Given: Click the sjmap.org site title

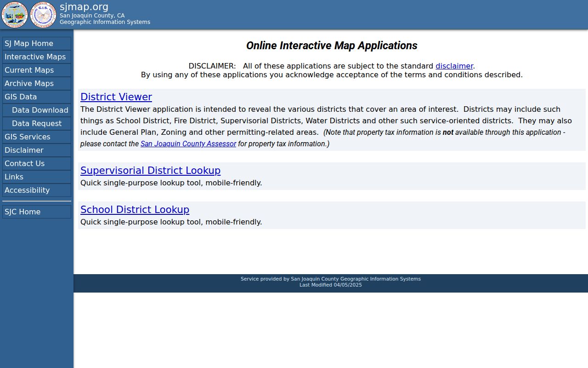Looking at the screenshot, I should (x=84, y=7).
